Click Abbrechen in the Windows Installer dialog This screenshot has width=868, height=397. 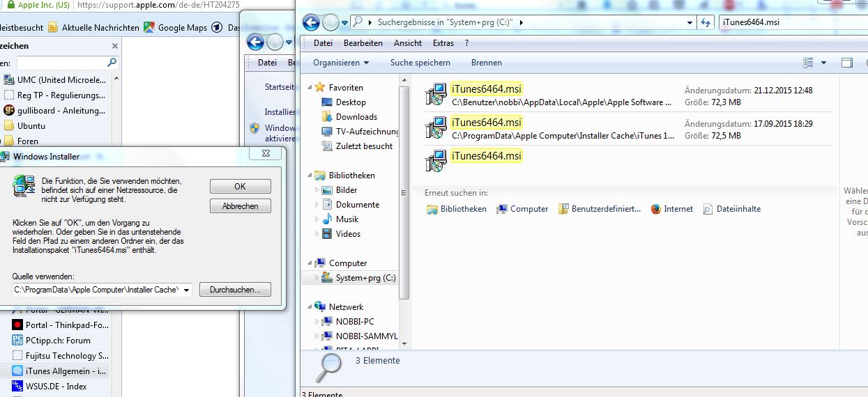(x=241, y=206)
